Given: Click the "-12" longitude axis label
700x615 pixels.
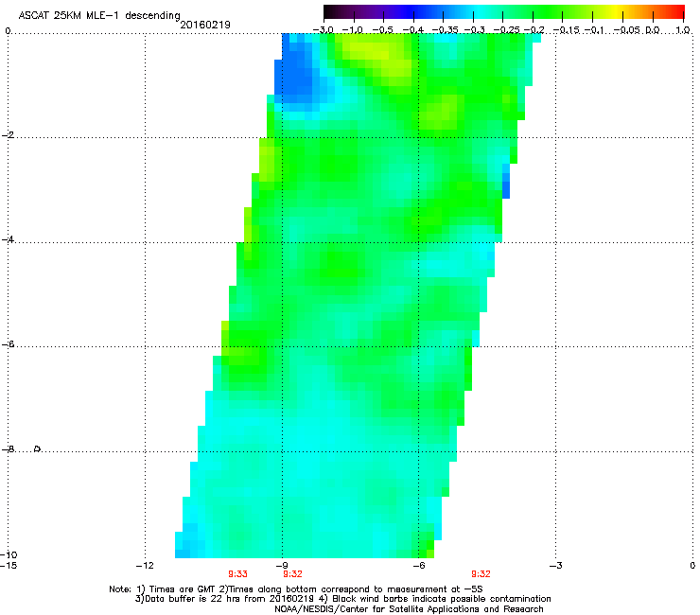Looking at the screenshot, I should (x=145, y=566).
